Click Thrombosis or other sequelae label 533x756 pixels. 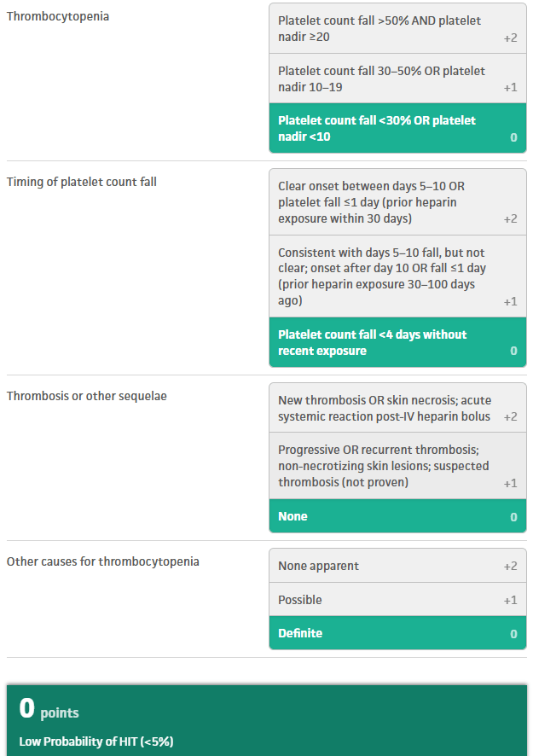tap(87, 396)
